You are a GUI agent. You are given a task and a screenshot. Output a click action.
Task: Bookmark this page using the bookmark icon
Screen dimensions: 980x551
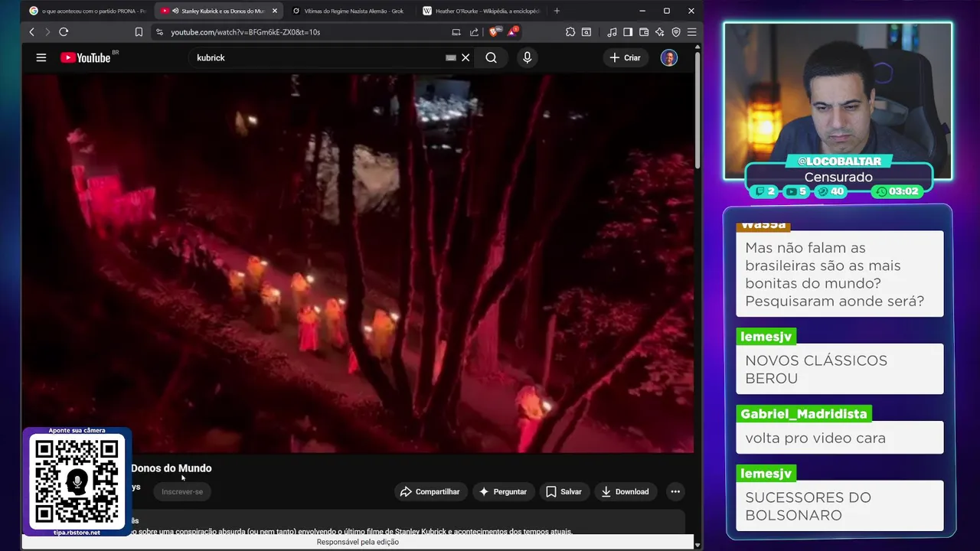139,32
